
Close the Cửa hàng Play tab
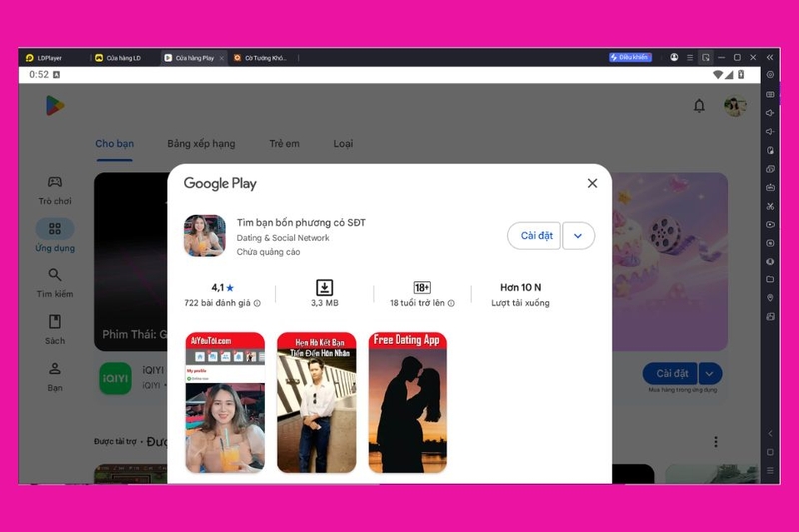(x=221, y=58)
